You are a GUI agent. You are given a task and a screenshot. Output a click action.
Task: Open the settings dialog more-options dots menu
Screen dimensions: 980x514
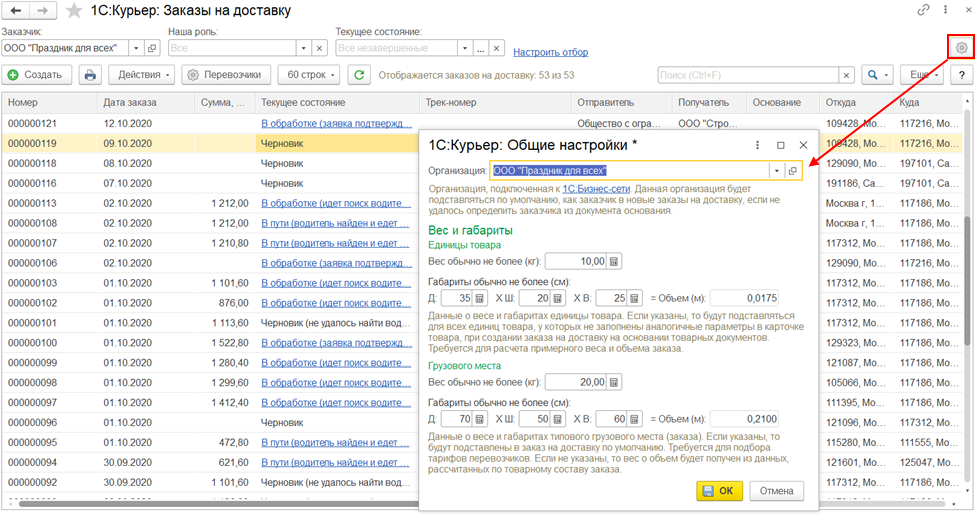[x=758, y=145]
